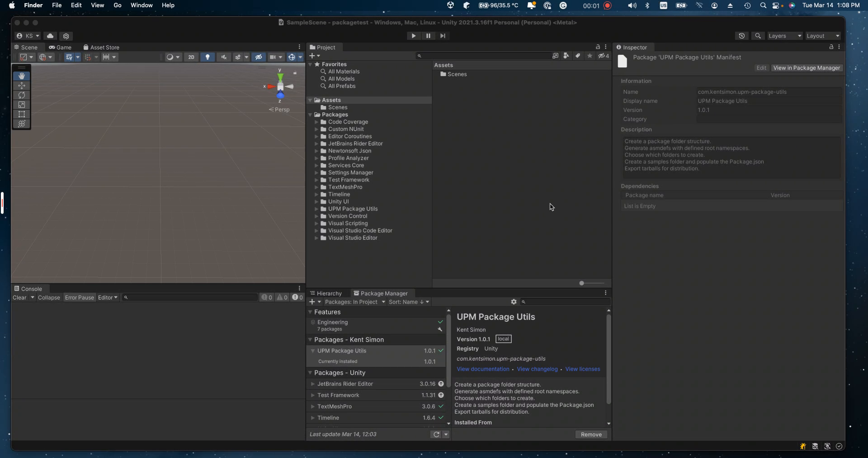
Task: Click the Scene gizmo X axis cone
Action: [x=271, y=86]
